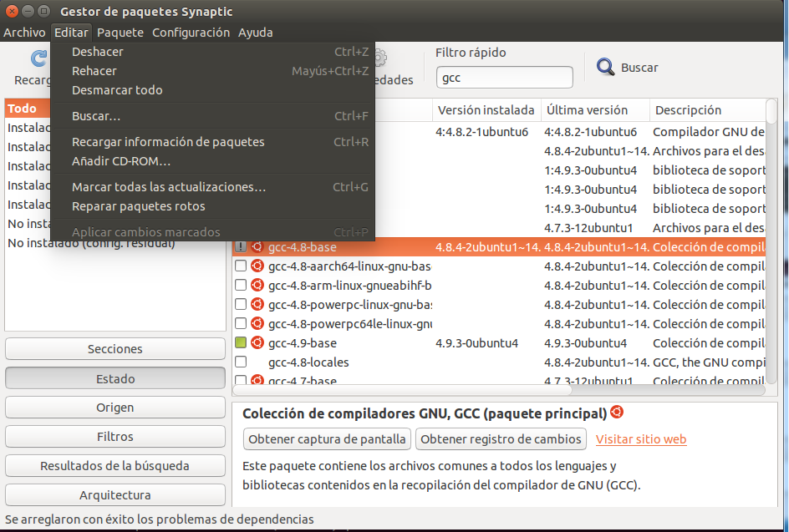Click the window close button

12,11
